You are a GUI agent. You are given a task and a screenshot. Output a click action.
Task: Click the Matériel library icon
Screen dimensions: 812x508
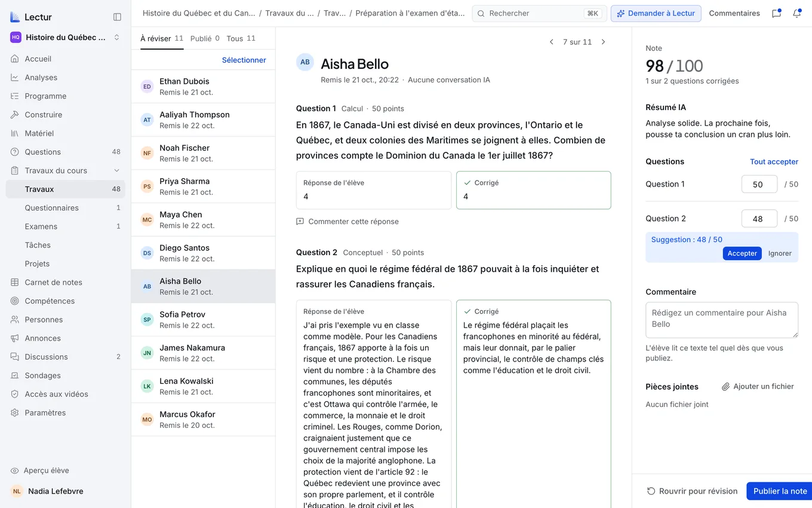15,133
